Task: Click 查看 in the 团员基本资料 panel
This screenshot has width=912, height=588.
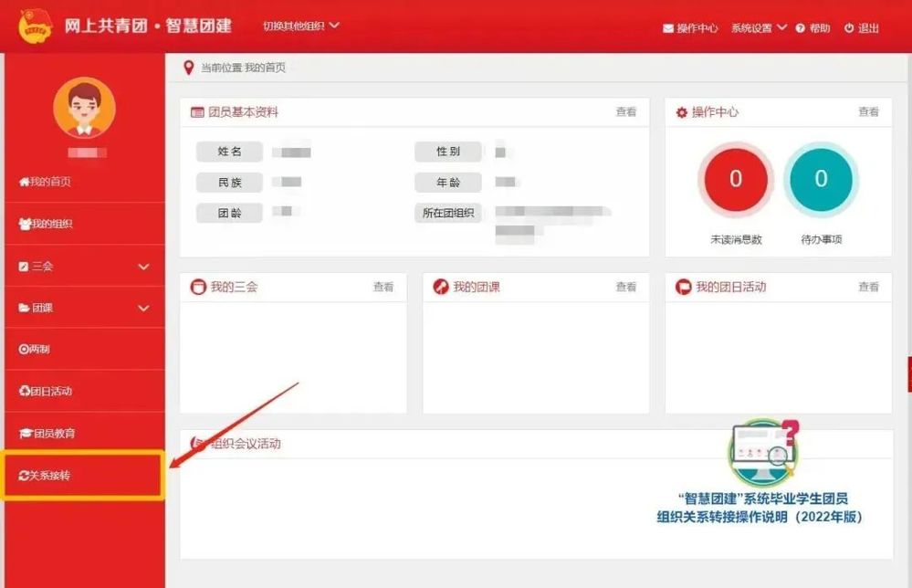Action: [625, 112]
